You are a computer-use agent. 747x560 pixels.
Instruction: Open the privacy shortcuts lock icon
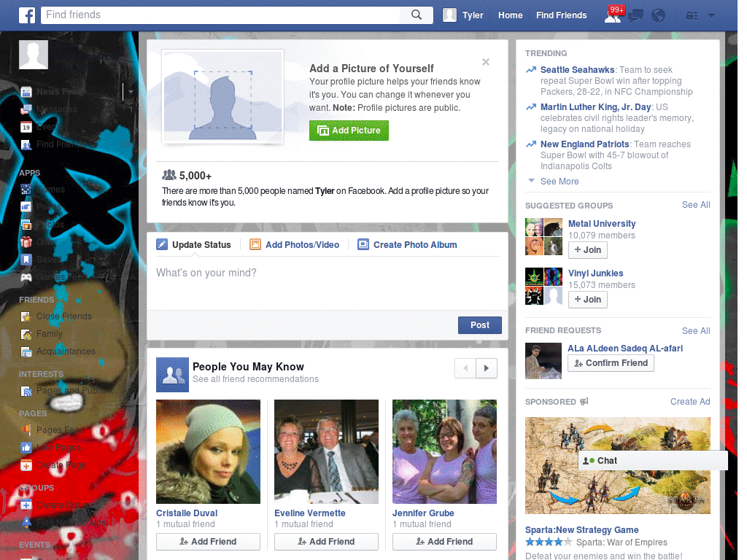[x=692, y=16]
